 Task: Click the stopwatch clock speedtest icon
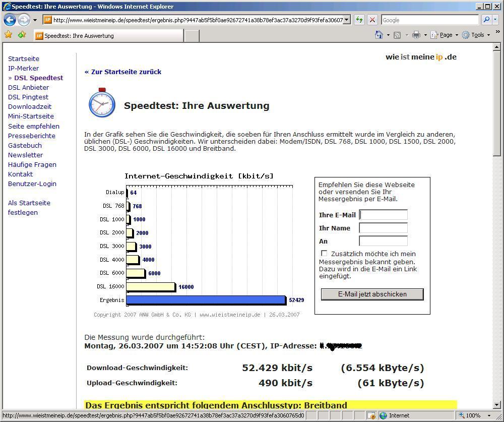tap(102, 103)
